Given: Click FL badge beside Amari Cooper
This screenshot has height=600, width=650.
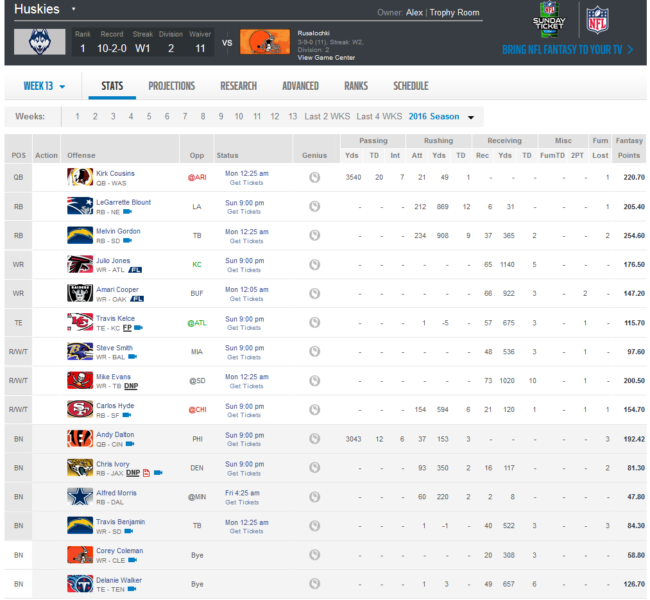Looking at the screenshot, I should [x=137, y=299].
